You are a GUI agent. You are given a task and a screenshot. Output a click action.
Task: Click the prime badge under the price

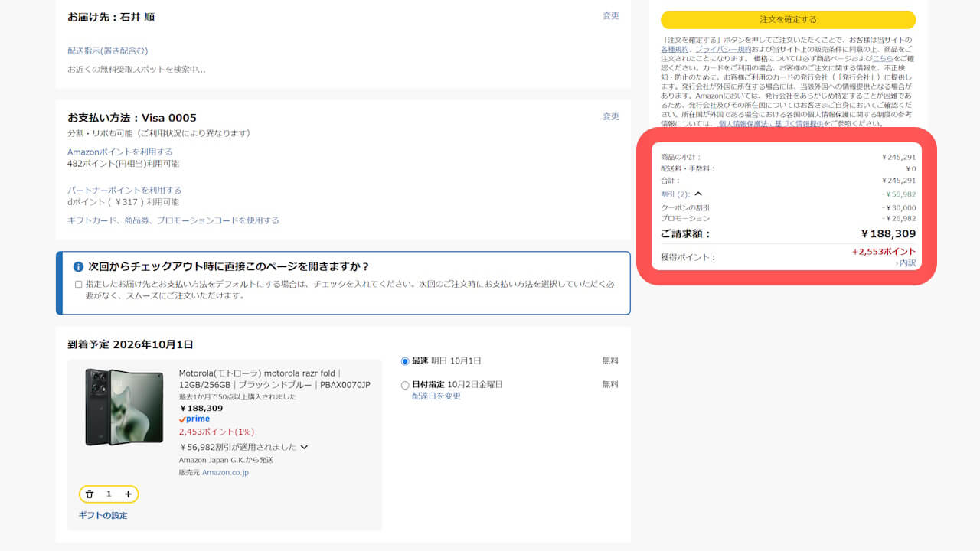click(x=194, y=419)
